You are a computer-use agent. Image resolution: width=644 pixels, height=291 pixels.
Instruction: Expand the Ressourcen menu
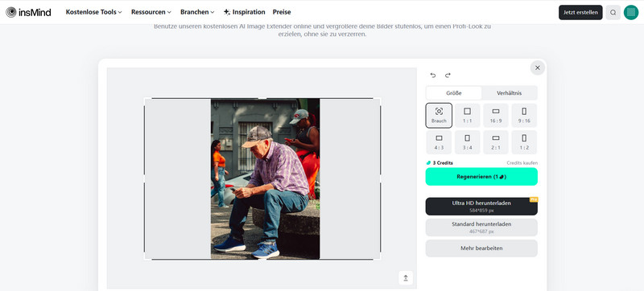(151, 12)
